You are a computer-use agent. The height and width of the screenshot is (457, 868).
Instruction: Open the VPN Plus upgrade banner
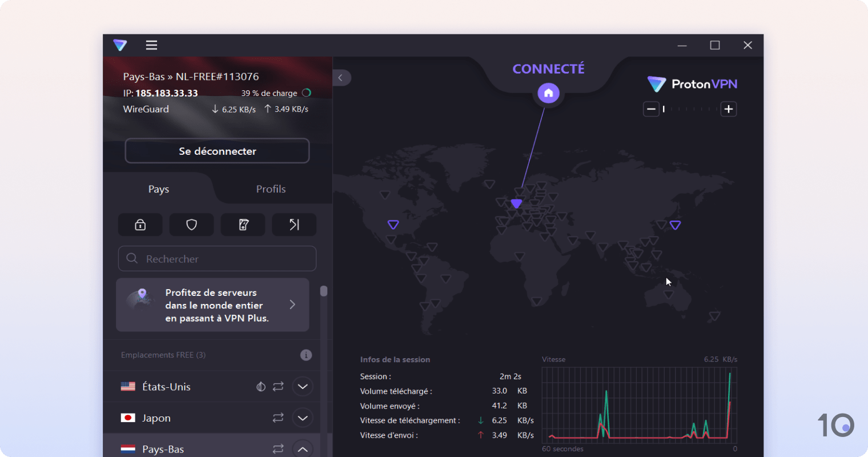tap(212, 304)
